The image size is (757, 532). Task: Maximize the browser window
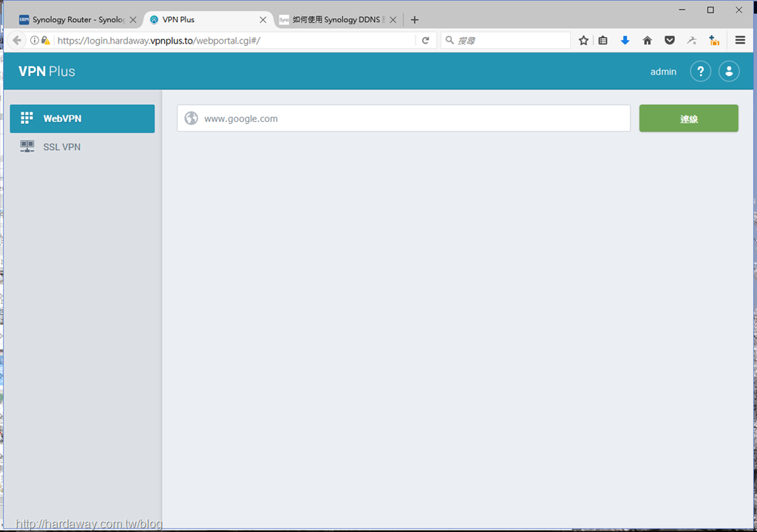click(x=710, y=10)
